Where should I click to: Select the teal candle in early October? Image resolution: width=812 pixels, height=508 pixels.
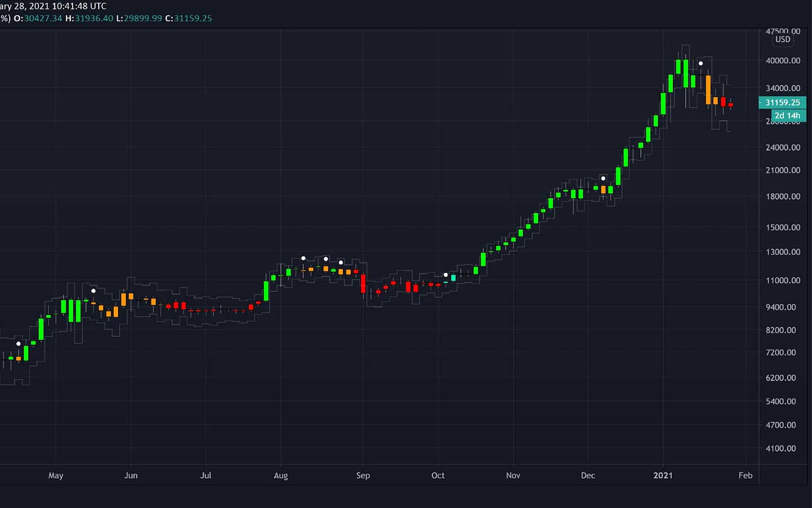(453, 278)
